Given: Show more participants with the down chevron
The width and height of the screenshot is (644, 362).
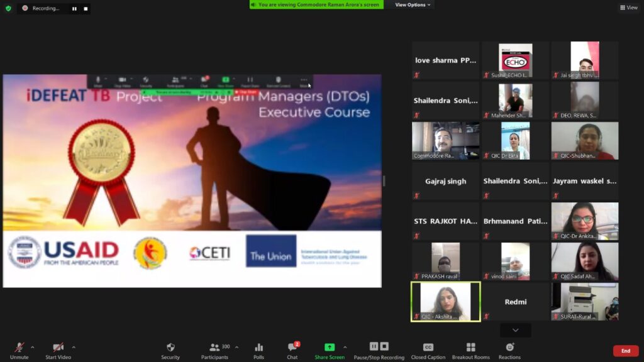Looking at the screenshot, I should 515,330.
